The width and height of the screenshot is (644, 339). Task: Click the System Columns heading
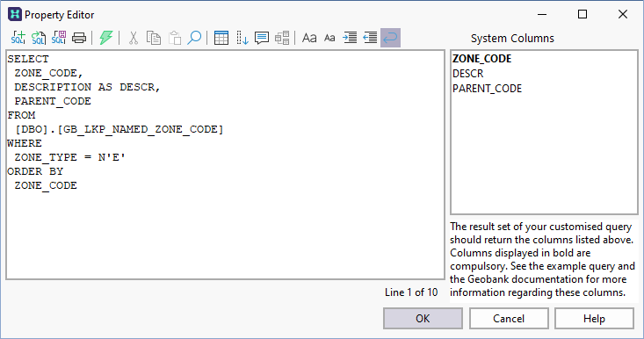coord(512,38)
